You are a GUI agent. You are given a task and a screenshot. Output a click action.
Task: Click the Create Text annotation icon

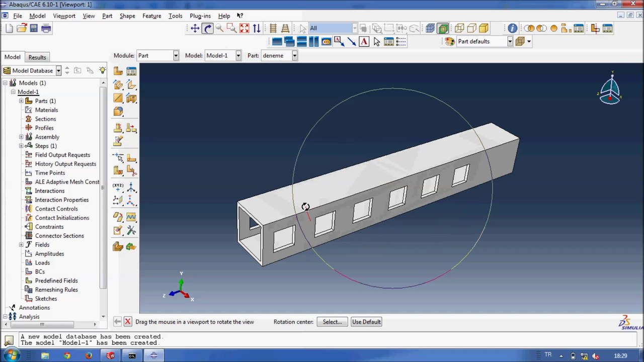(364, 42)
